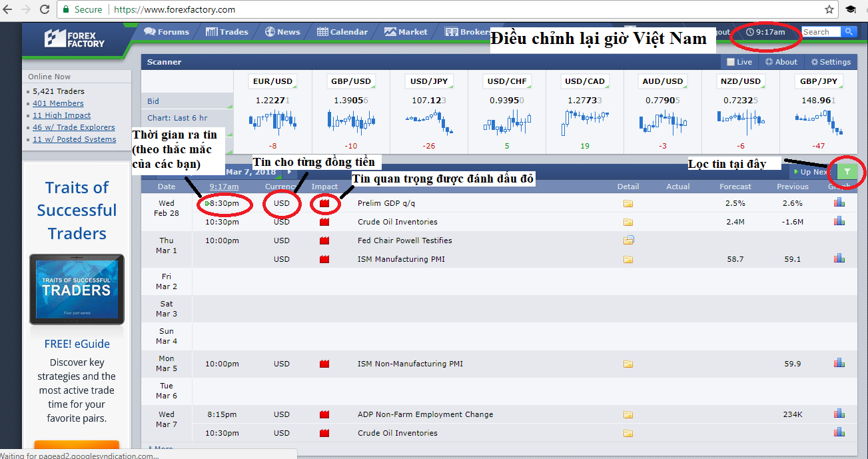
Task: Bookmark page with the star icon
Action: pos(829,9)
